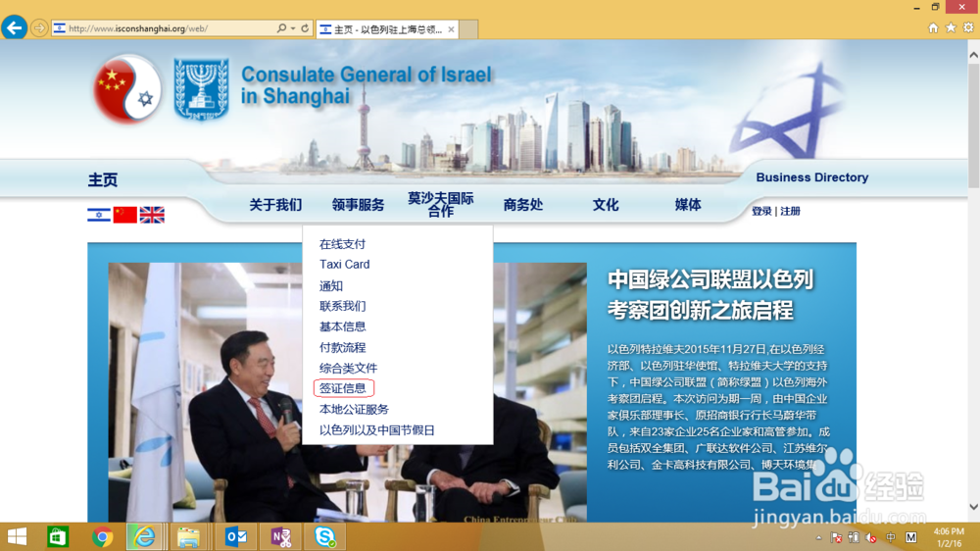This screenshot has width=980, height=551.
Task: Launch Google Chrome from the taskbar
Action: coord(103,536)
